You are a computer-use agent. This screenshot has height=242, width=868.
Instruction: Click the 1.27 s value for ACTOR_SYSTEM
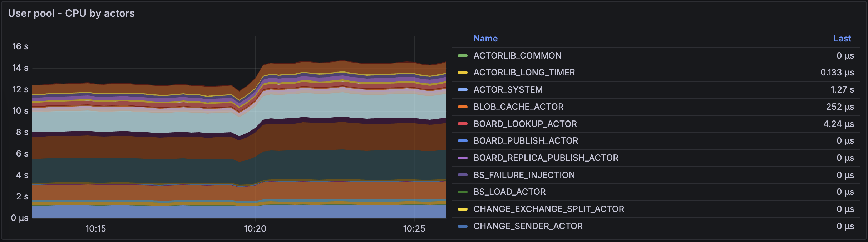tap(842, 90)
